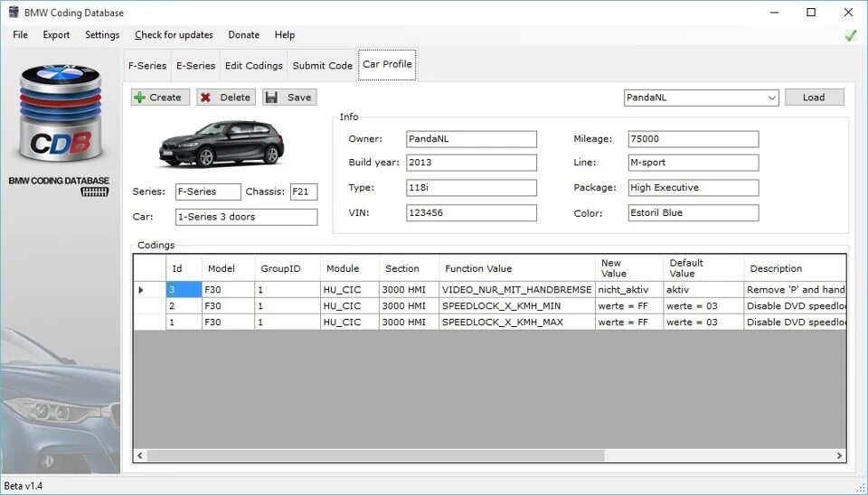Screen dimensions: 868x495
Task: Click the Load button
Action: 815,98
